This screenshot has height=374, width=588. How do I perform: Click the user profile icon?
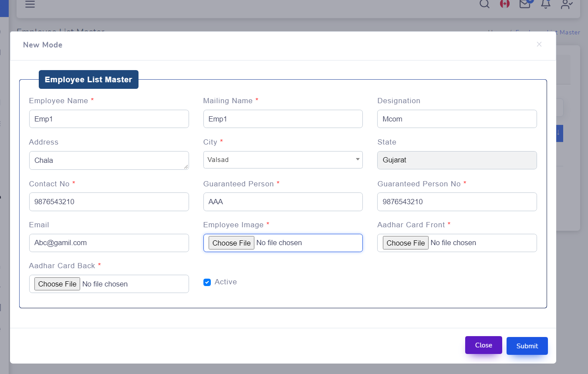(x=566, y=4)
